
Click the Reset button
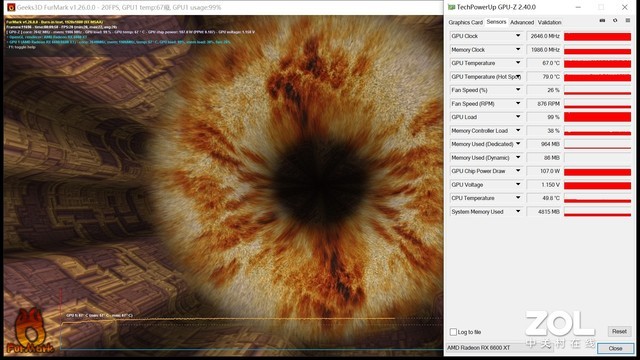click(619, 331)
